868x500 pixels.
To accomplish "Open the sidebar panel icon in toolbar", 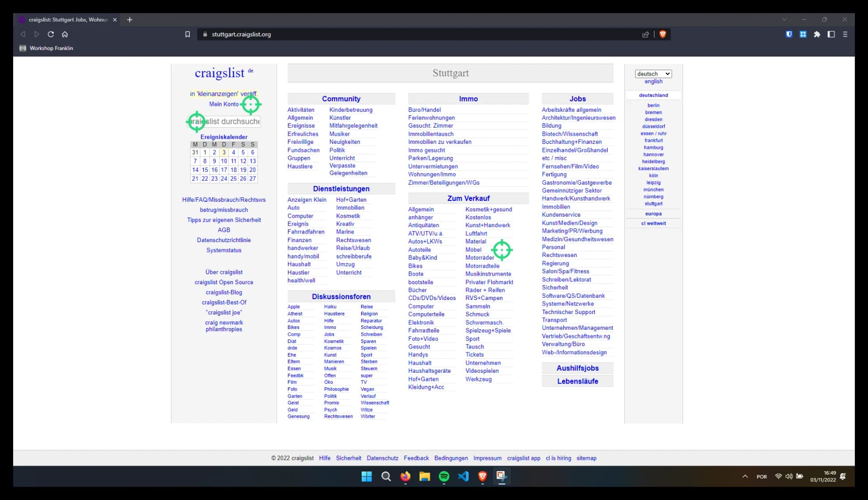I will click(831, 34).
